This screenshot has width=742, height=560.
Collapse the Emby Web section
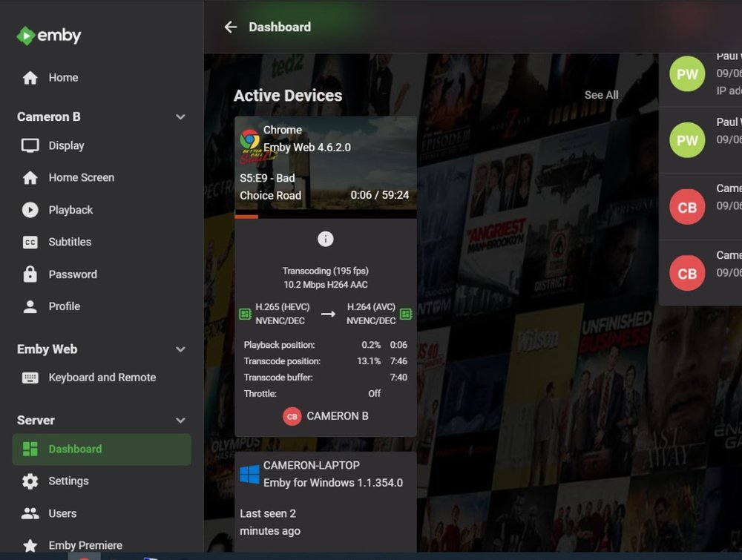tap(180, 349)
